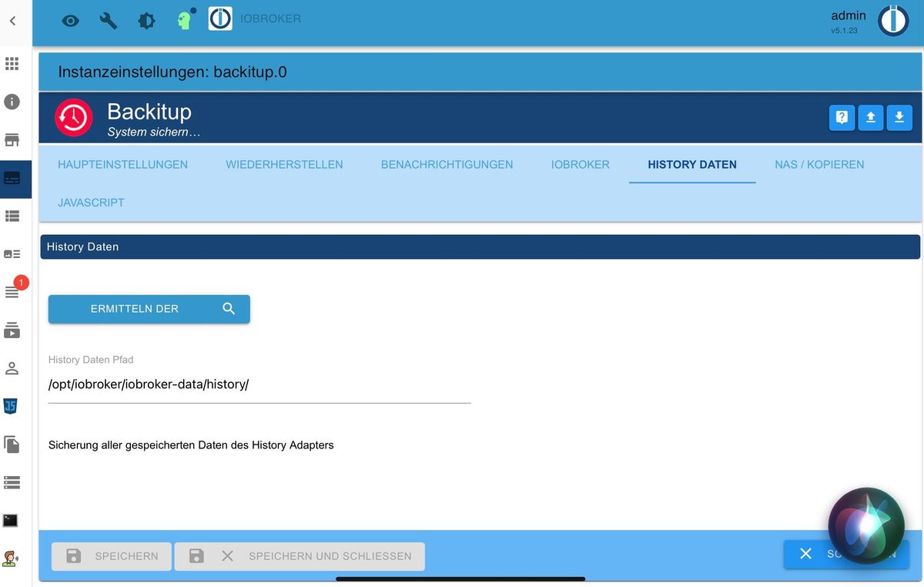The height and width of the screenshot is (587, 924).
Task: Open the Users sidebar icon
Action: 12,368
